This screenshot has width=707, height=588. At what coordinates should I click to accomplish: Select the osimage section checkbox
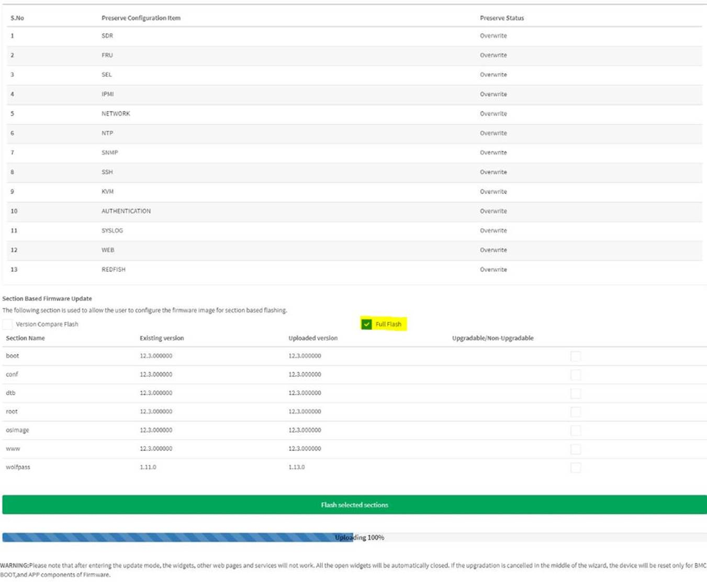[576, 431]
